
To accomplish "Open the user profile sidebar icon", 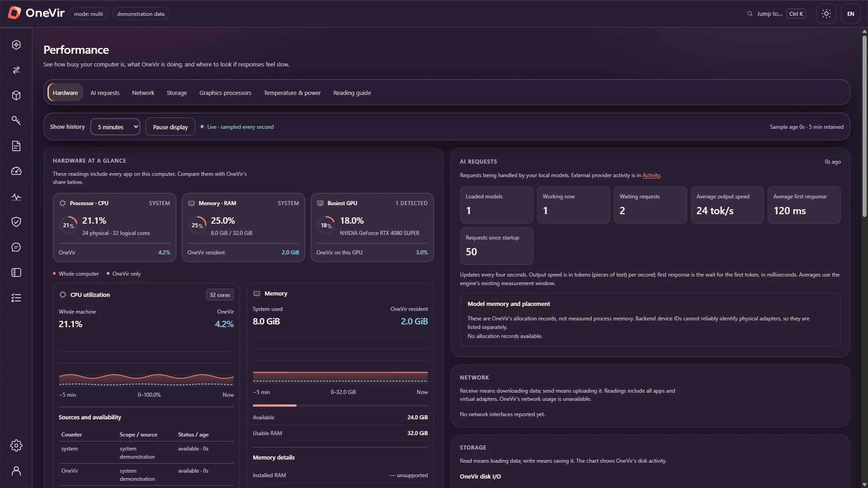I will tap(16, 471).
